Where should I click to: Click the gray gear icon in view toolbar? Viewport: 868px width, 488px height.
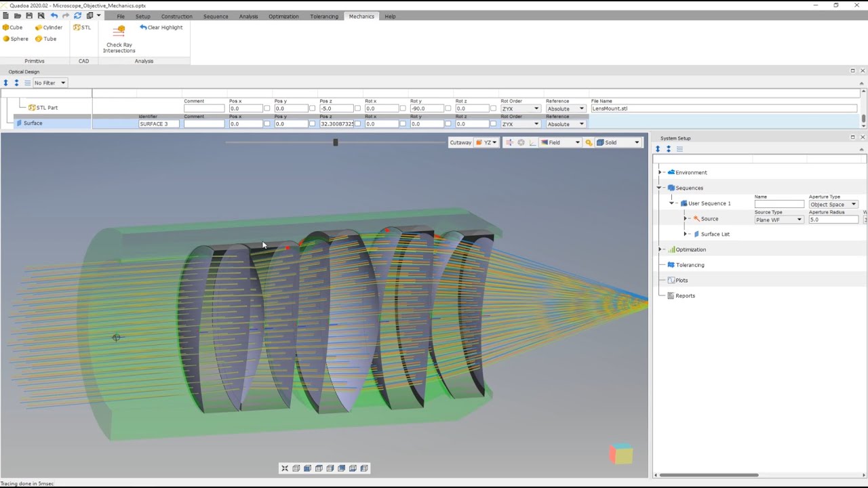point(521,142)
